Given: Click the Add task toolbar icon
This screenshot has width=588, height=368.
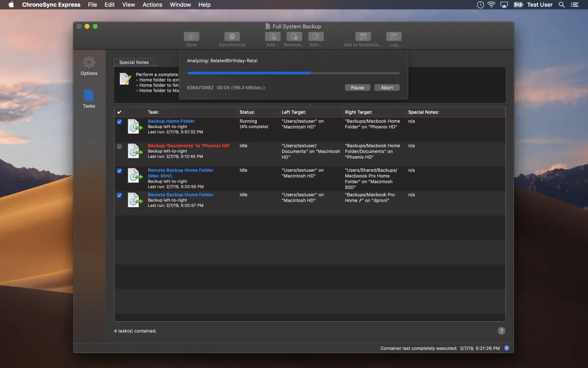Looking at the screenshot, I should coord(273,37).
